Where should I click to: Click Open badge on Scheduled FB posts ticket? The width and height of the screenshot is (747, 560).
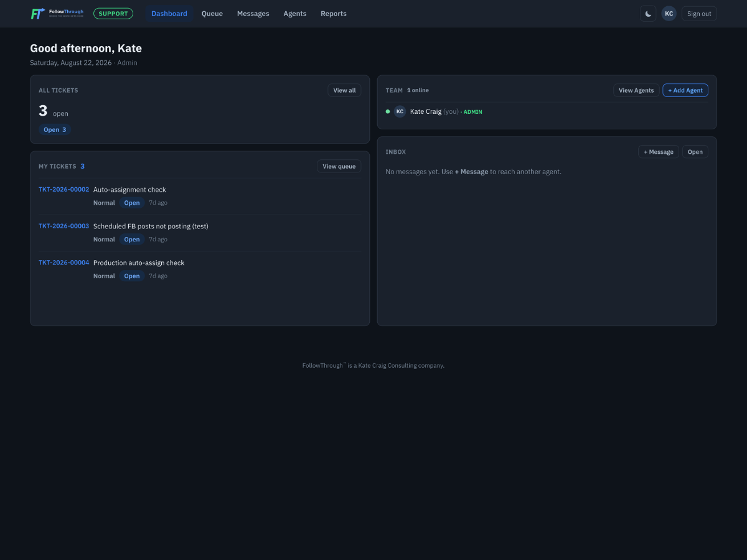[x=132, y=240]
